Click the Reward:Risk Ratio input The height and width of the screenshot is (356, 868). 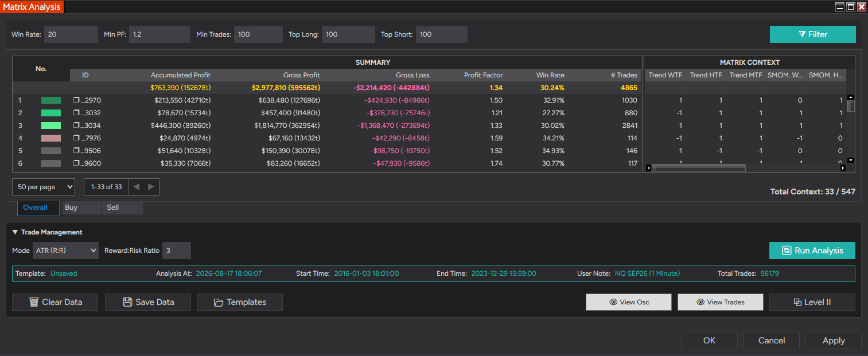(x=177, y=251)
